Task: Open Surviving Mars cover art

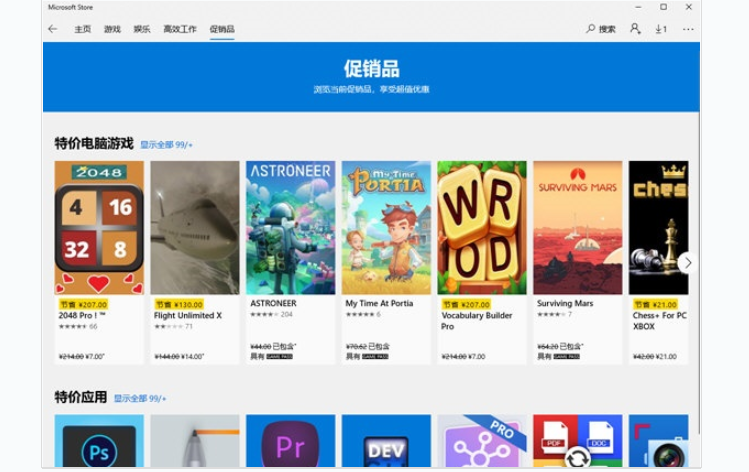Action: click(578, 227)
